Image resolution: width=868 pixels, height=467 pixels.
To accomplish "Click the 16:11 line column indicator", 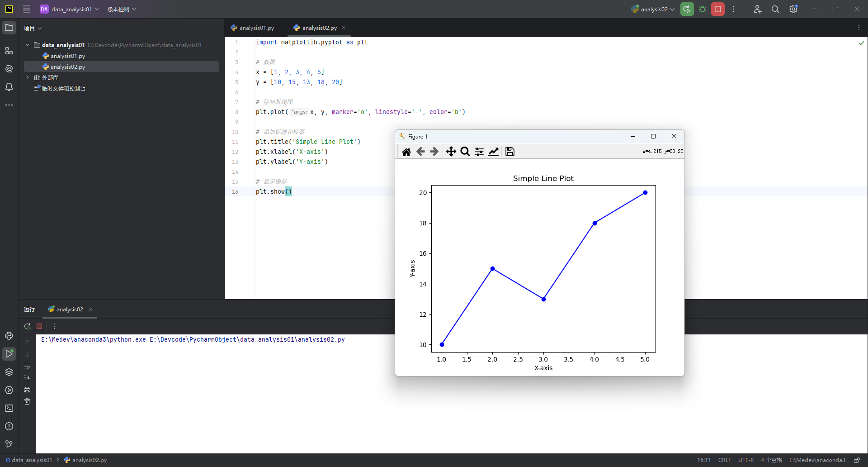I will tap(704, 460).
